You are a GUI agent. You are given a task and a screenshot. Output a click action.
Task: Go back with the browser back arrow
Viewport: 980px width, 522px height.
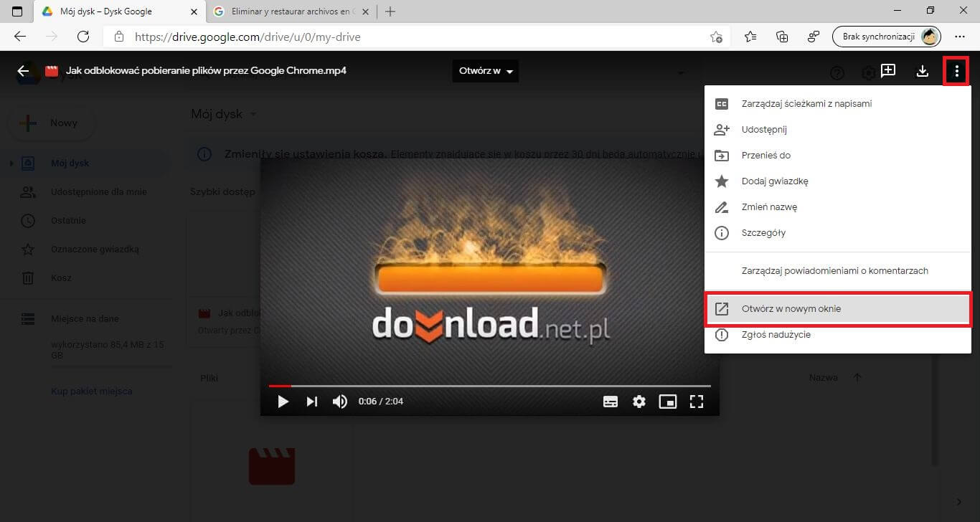point(20,37)
